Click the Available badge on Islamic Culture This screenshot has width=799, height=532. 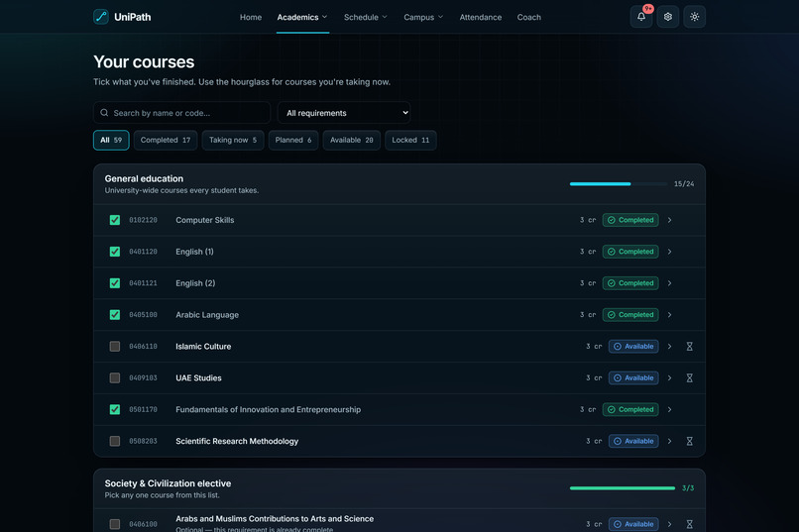[x=633, y=346]
